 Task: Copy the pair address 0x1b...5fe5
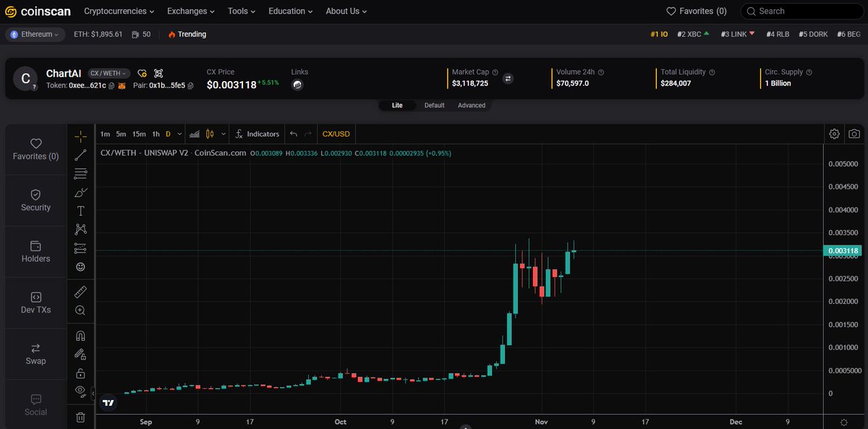(190, 85)
